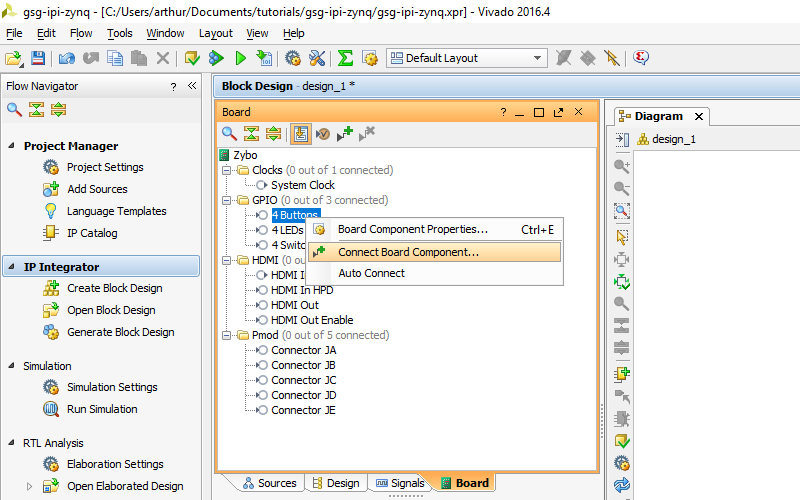This screenshot has width=800, height=500.
Task: Click the green Sigma report icon
Action: coord(345,58)
